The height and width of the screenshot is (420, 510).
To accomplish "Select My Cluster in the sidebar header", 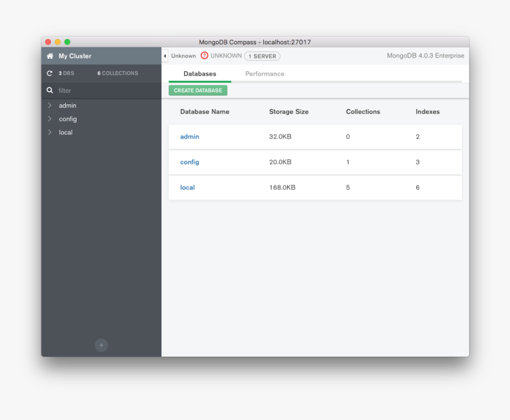I will point(75,56).
